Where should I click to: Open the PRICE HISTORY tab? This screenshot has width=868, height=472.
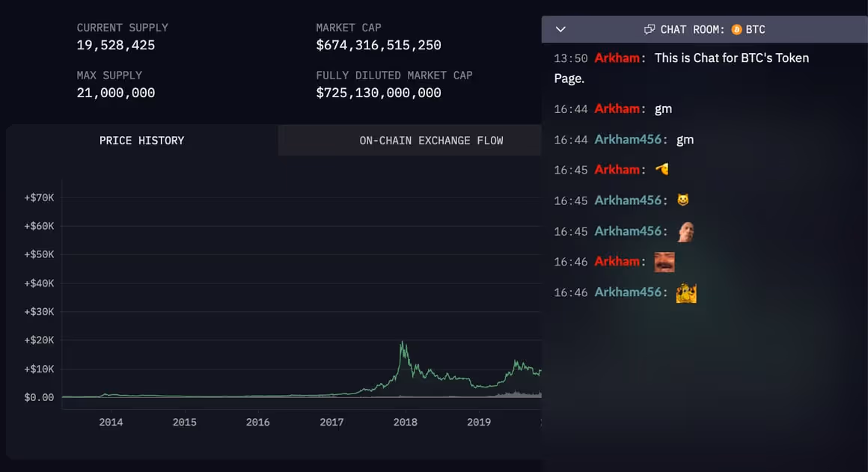(x=141, y=141)
